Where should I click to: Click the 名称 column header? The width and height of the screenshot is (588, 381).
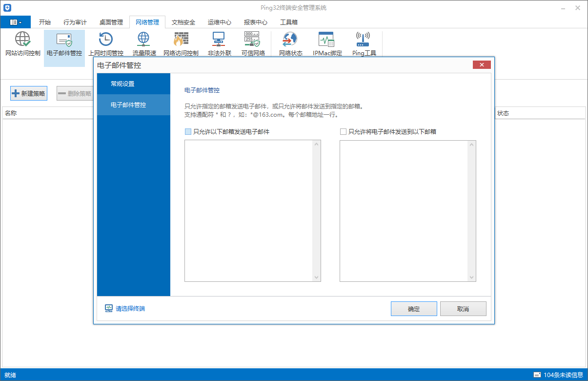11,113
